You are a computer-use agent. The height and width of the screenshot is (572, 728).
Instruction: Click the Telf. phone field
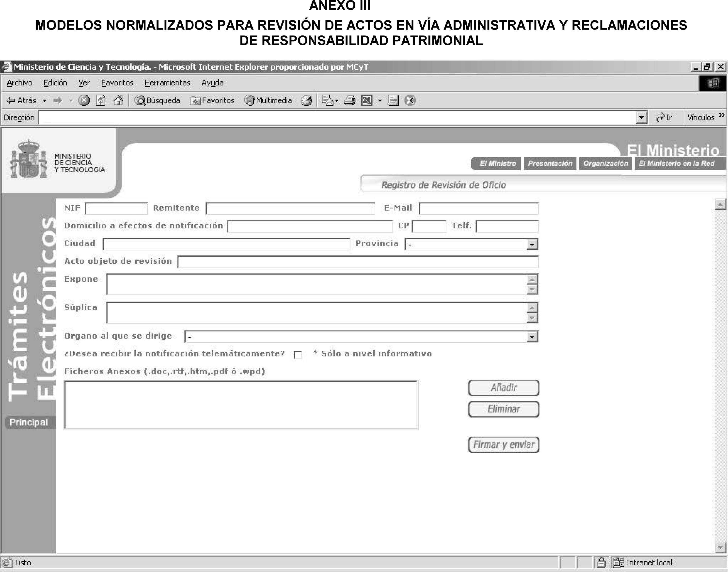tap(507, 226)
